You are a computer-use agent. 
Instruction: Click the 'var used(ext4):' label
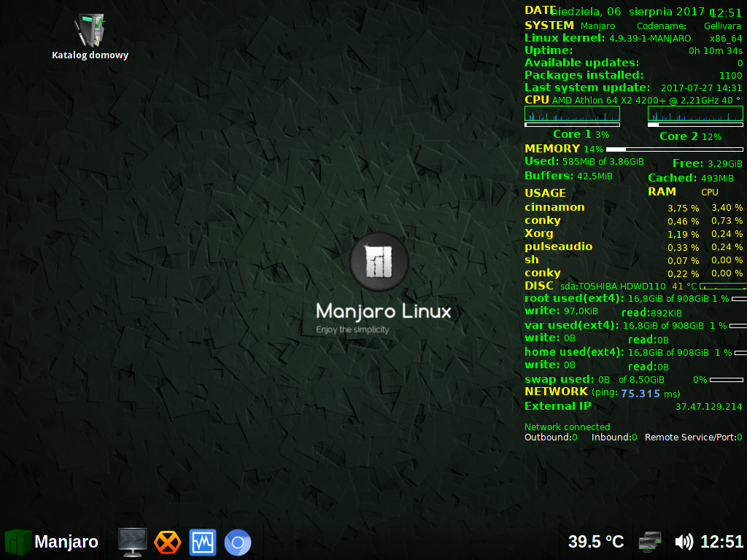click(x=572, y=326)
